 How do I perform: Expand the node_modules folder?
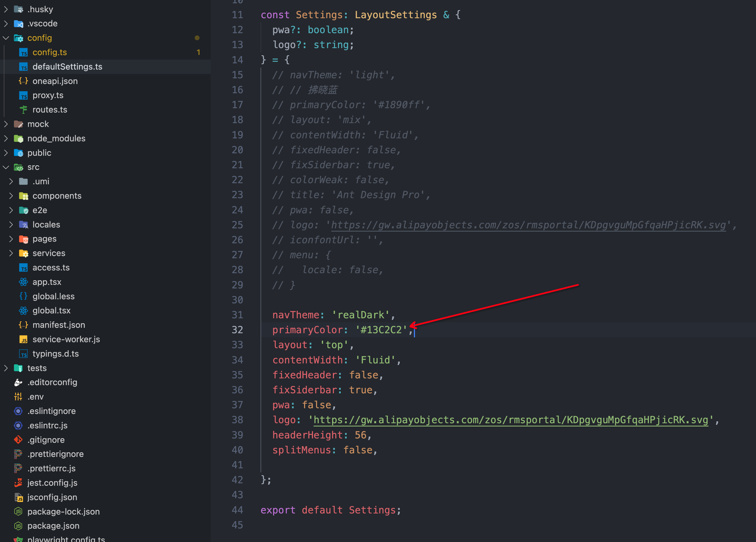pos(6,138)
